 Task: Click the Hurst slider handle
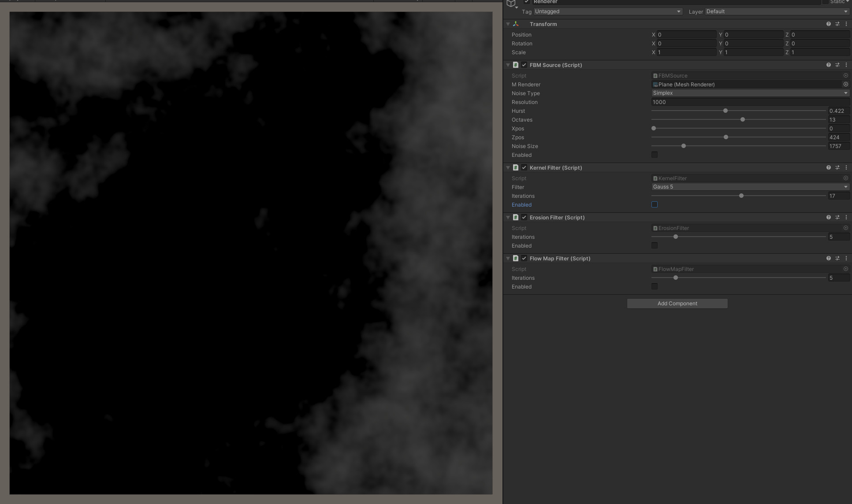[x=725, y=111]
